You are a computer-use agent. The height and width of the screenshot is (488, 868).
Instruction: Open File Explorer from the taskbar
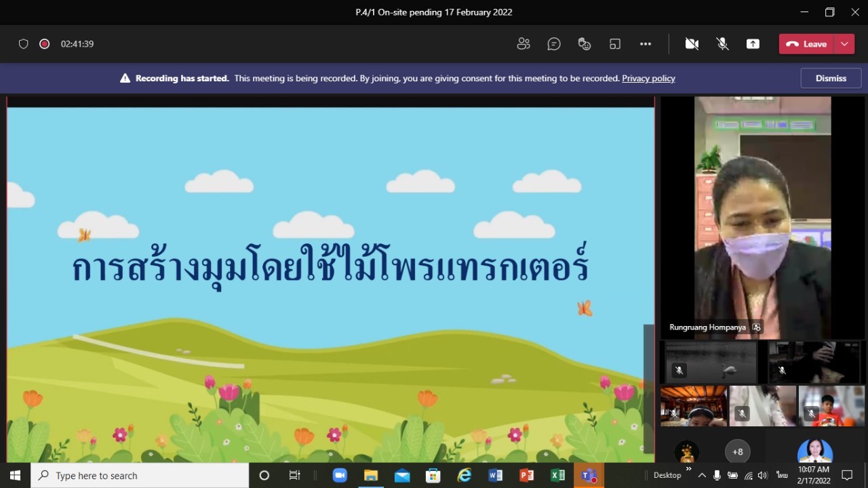pyautogui.click(x=371, y=475)
